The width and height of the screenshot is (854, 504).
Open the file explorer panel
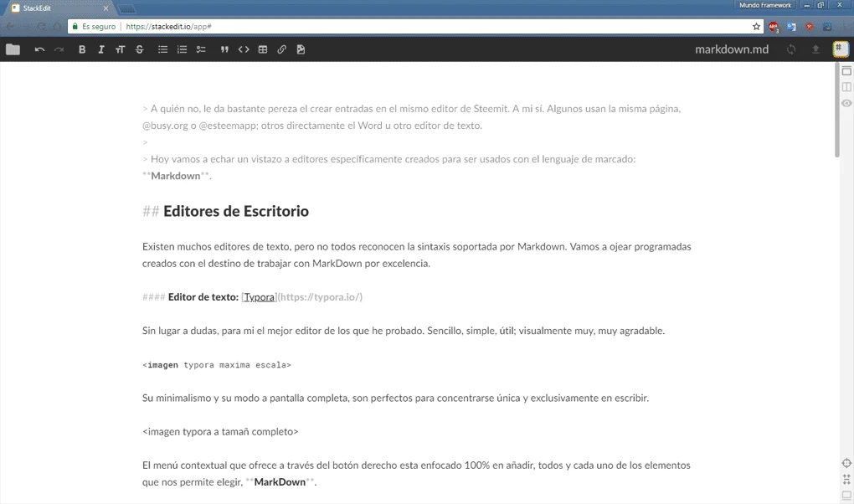click(13, 49)
